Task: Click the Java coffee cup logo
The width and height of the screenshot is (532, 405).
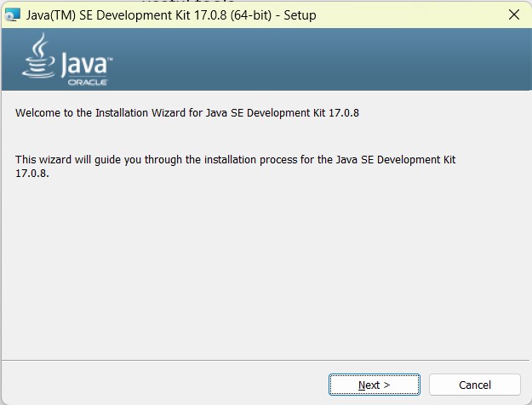Action: [x=38, y=56]
